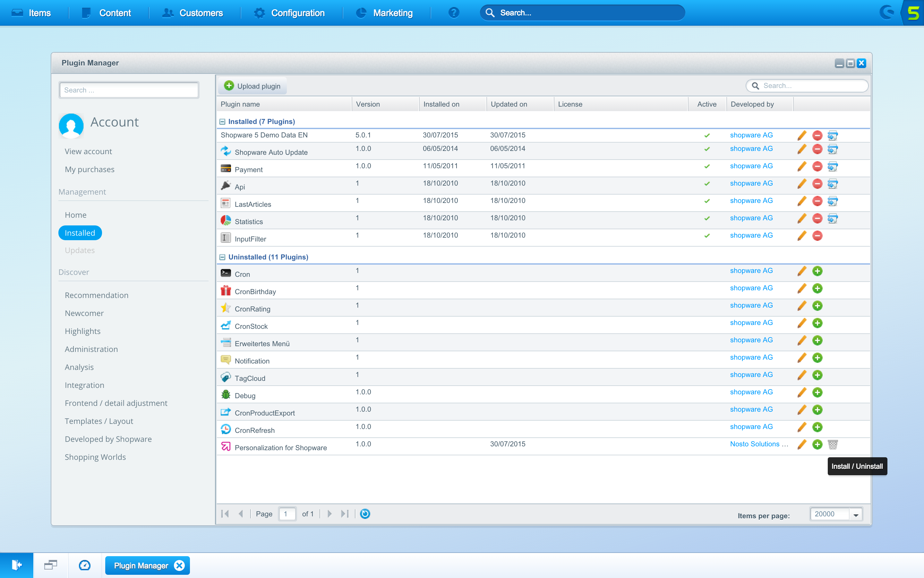Toggle active status of Statistics plugin

click(707, 218)
